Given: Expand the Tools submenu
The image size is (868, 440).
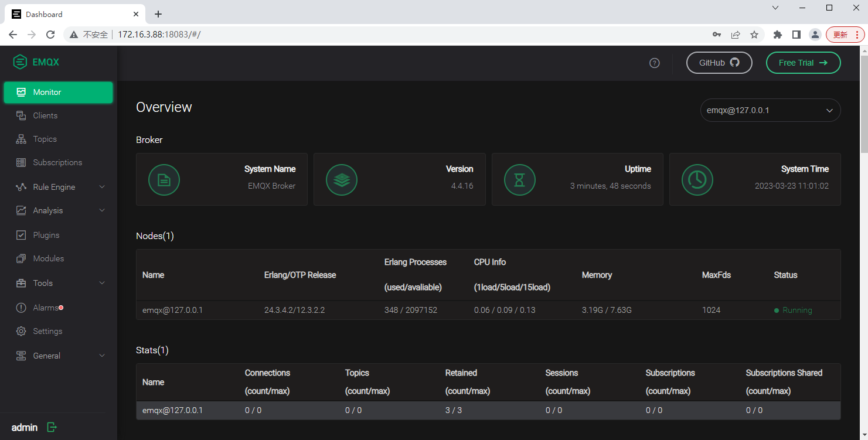Looking at the screenshot, I should 58,283.
